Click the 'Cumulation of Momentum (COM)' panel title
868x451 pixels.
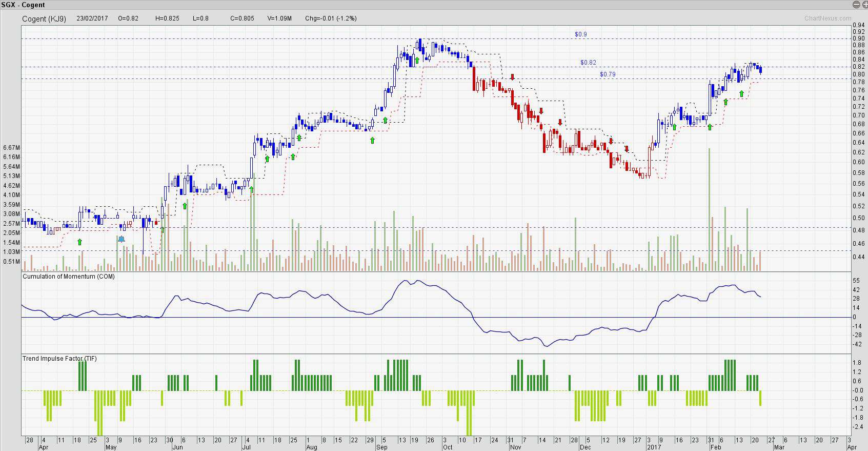(x=69, y=277)
